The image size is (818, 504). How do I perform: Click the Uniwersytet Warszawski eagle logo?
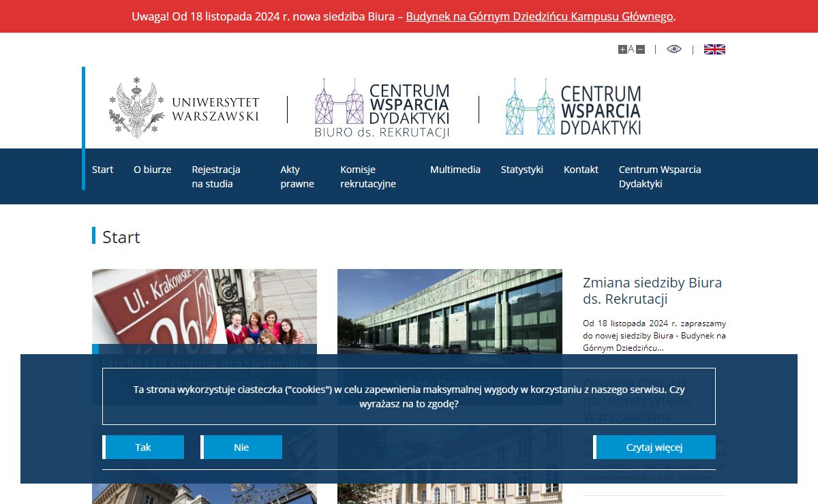tap(184, 108)
